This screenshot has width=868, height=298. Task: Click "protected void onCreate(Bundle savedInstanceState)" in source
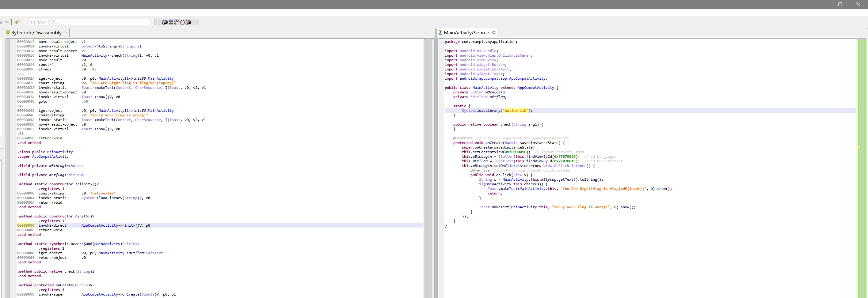507,143
